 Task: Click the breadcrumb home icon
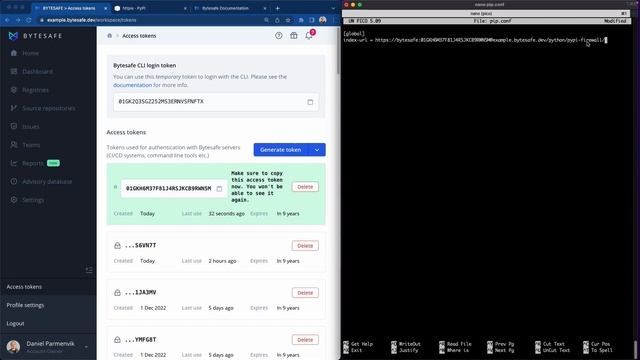tap(109, 36)
